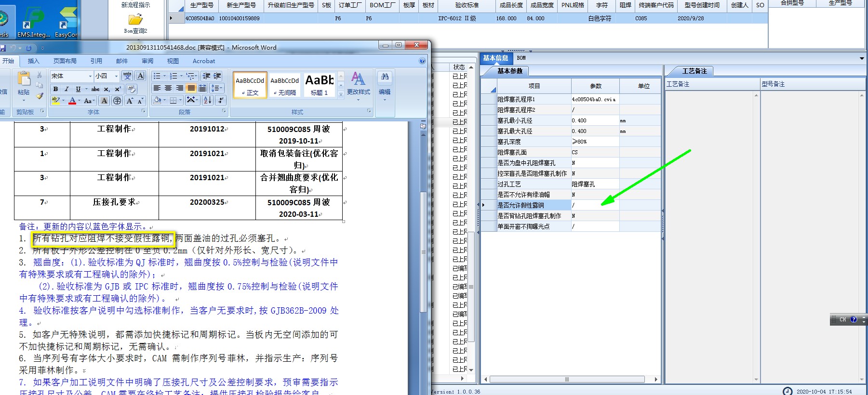Open highlight color dropdown arrow
This screenshot has width=868, height=395.
click(64, 101)
